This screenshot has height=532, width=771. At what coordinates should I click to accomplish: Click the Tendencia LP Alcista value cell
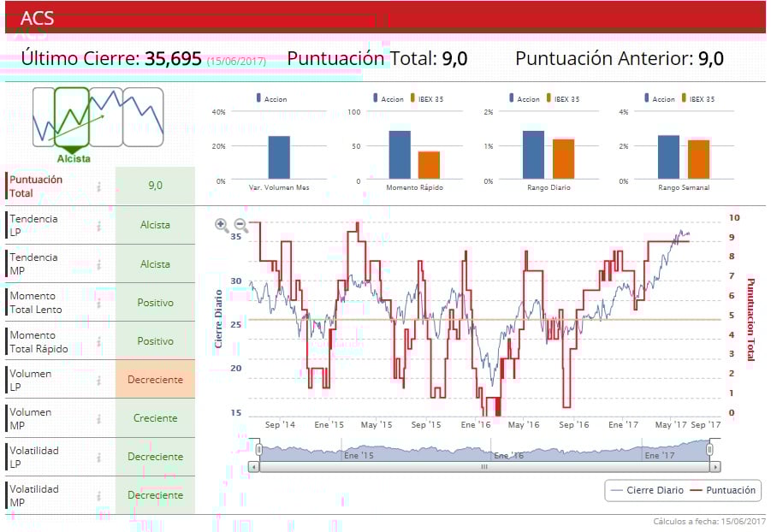[156, 225]
